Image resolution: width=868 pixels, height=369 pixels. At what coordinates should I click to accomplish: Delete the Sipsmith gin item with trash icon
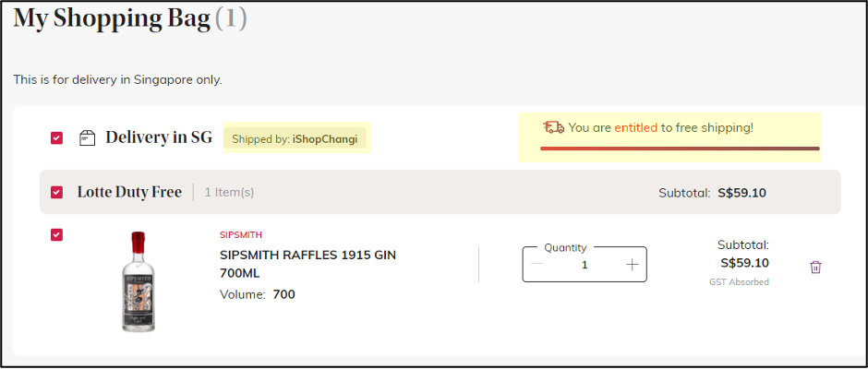815,268
